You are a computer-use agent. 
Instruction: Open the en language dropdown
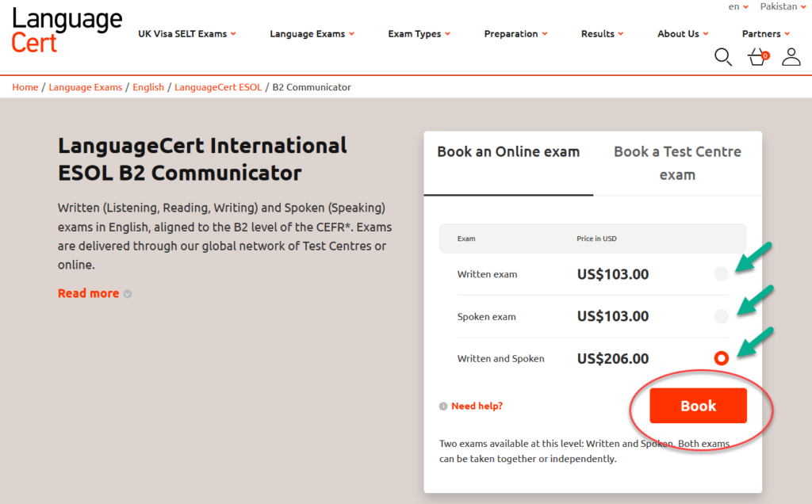point(738,6)
